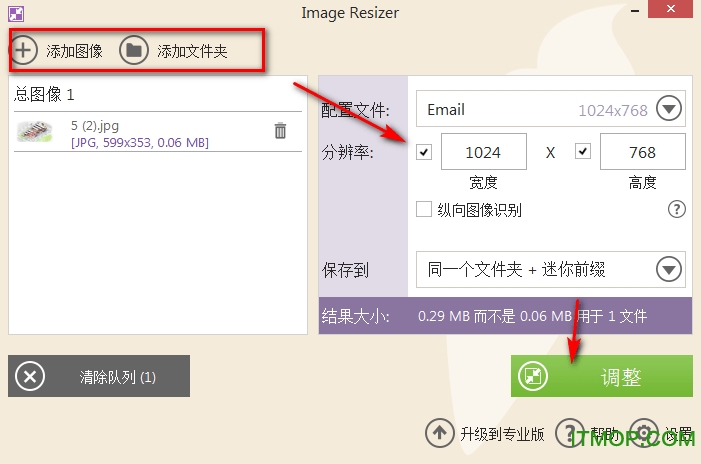701x464 pixels.
Task: Click the plus icon to add image
Action: (23, 51)
